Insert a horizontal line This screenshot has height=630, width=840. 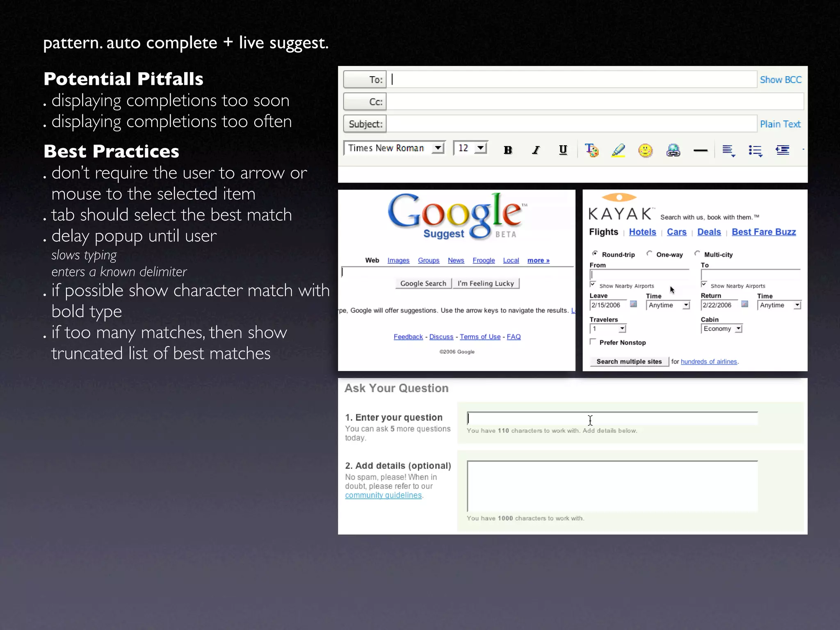tap(701, 151)
